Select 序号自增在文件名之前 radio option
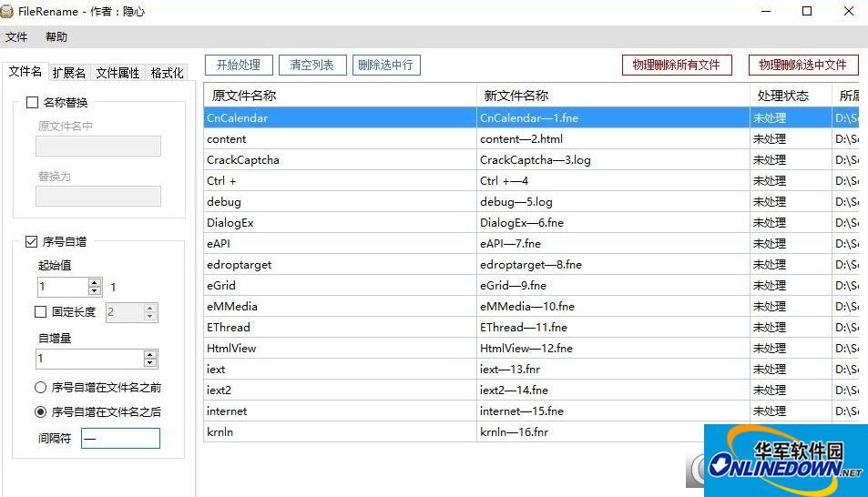Screen dimensions: 868x497 point(40,388)
